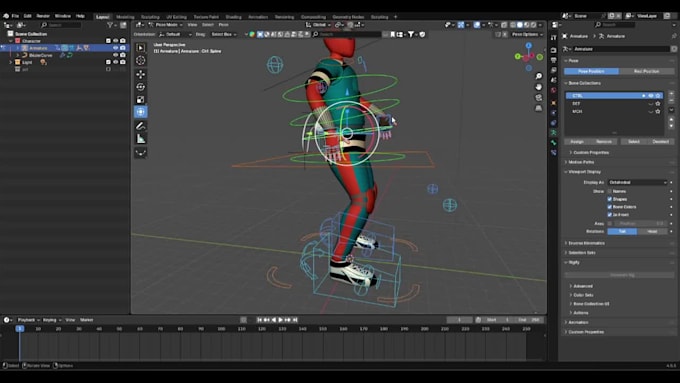Switch perspective orthographic grid icon
The width and height of the screenshot is (680, 383).
coord(539,108)
